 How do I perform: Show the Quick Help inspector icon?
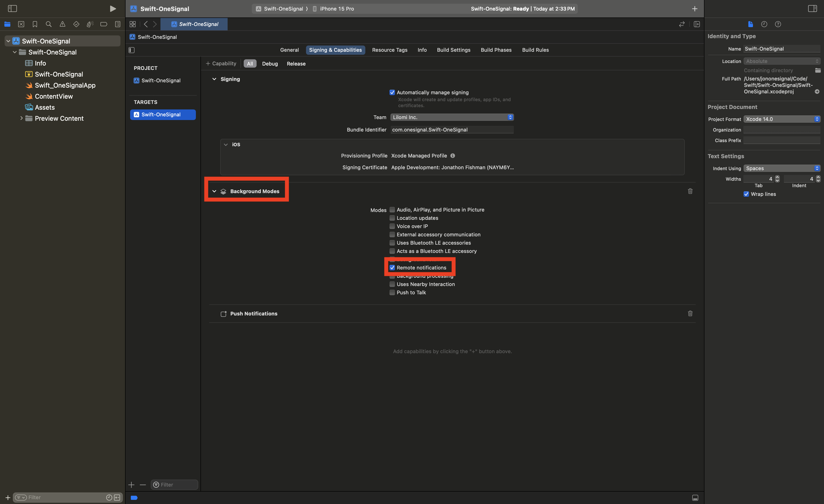(x=778, y=24)
